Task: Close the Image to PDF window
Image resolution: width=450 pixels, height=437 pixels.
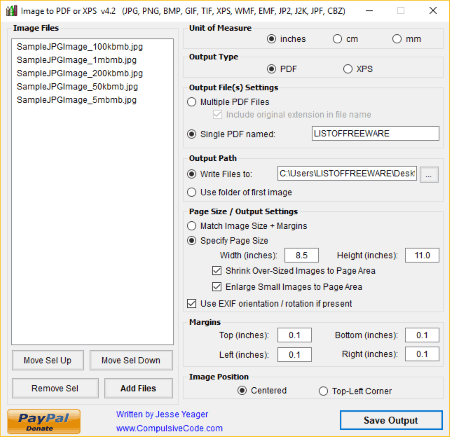Action: 433,11
